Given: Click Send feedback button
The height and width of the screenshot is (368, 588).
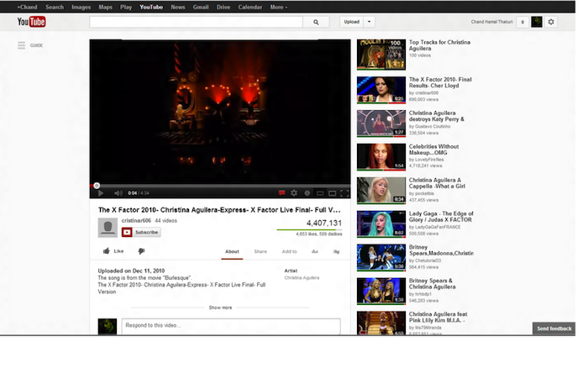Looking at the screenshot, I should tap(554, 329).
